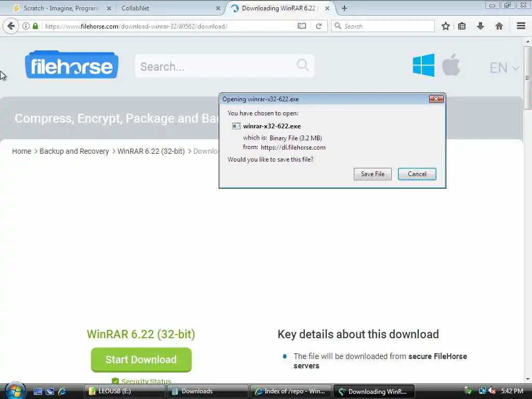Click the green Start Download button

point(141,360)
